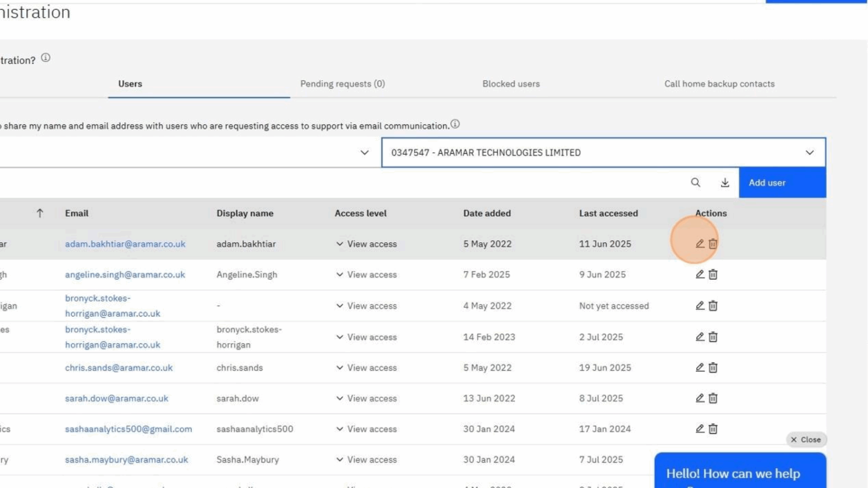Screen dimensions: 868x488
Task: Click the edit icon for sarah.dow
Action: coord(700,398)
